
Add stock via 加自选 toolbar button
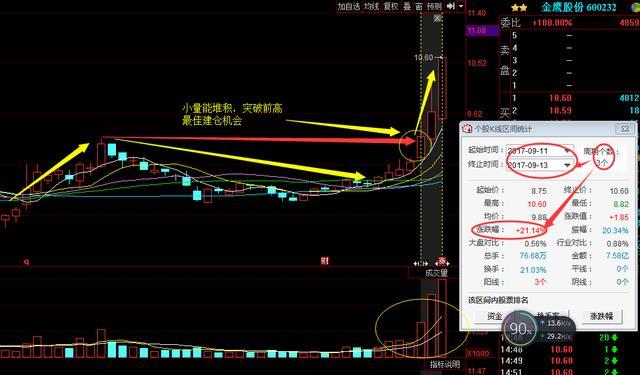pyautogui.click(x=349, y=6)
